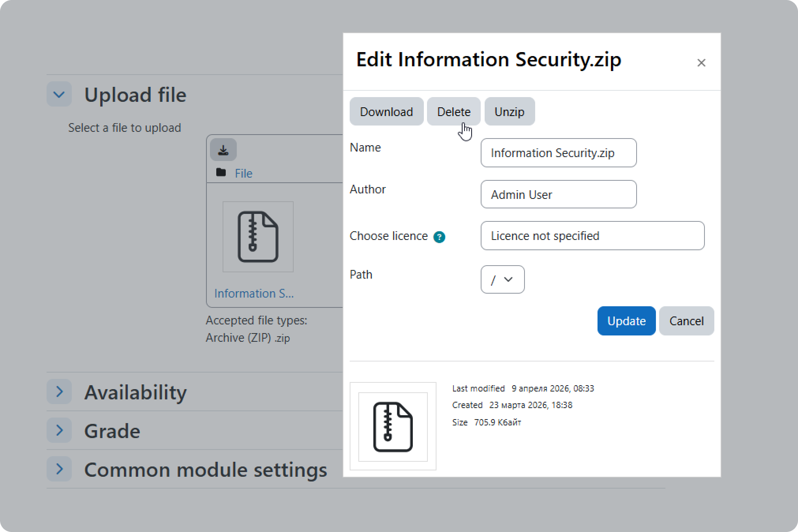Close the Edit Information Security.zip dialog
The image size is (798, 532).
pyautogui.click(x=701, y=63)
